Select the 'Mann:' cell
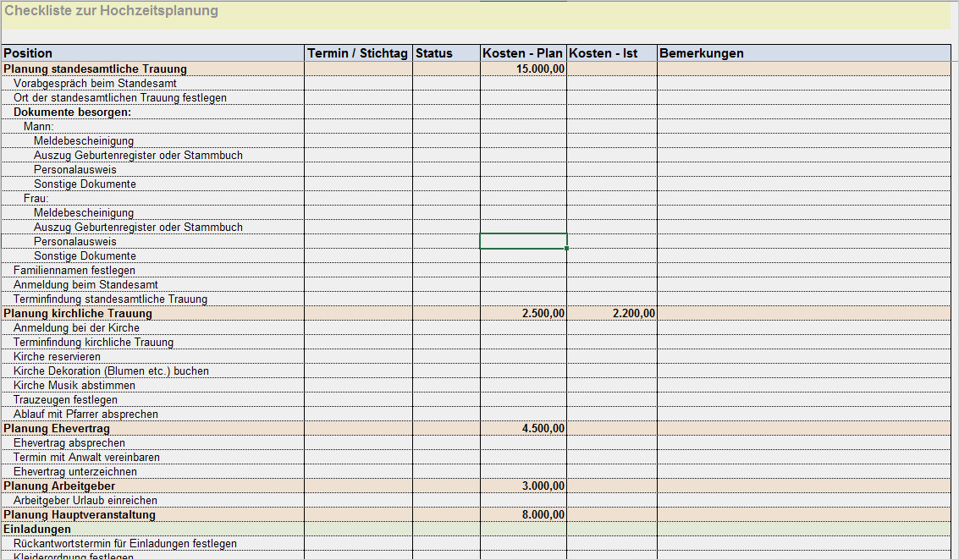 tap(153, 127)
